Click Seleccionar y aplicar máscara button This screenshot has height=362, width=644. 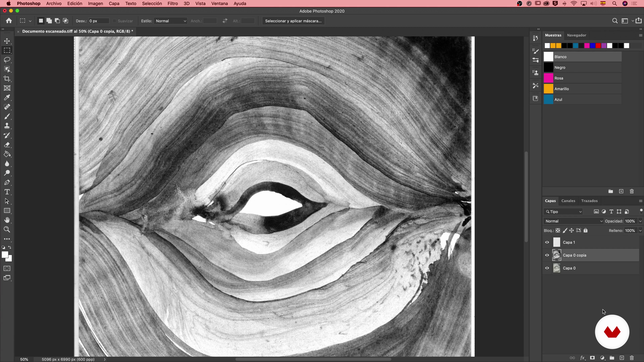tap(293, 21)
